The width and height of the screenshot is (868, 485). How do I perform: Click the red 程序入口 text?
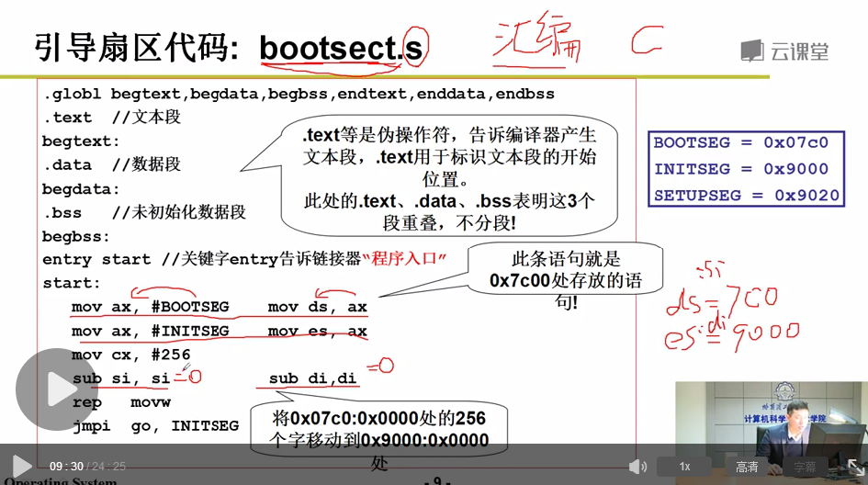point(404,258)
